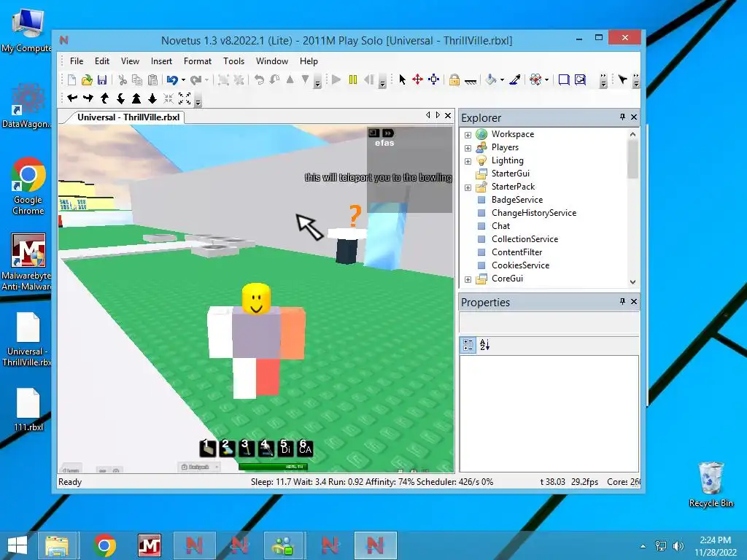Select ChangeHistoryService in Explorer

[533, 213]
